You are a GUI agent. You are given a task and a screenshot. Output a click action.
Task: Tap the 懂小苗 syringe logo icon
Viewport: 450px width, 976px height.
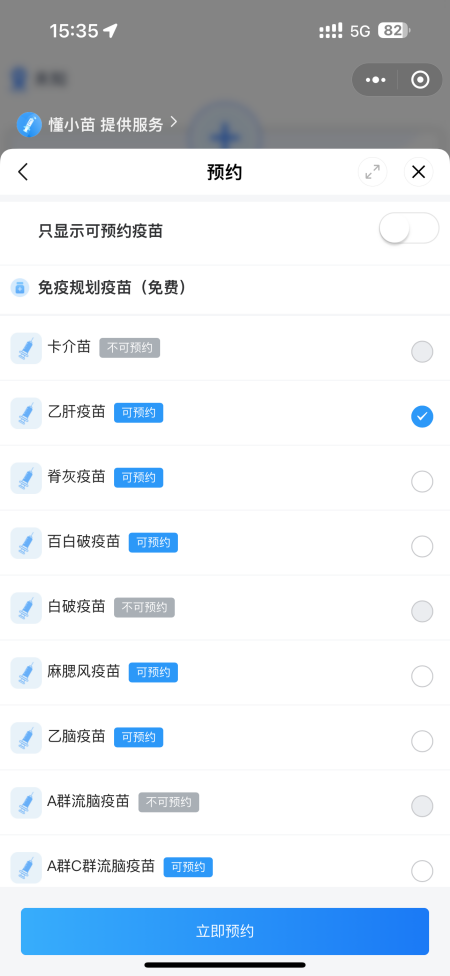click(x=29, y=124)
